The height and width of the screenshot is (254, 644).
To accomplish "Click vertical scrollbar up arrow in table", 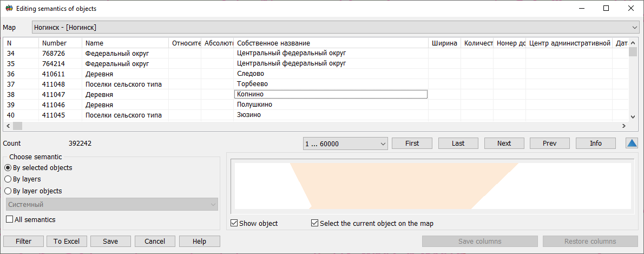I will (x=632, y=43).
